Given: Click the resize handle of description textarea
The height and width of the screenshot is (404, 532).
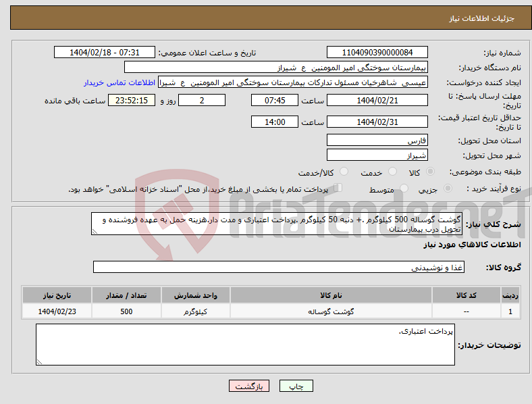Looking at the screenshot, I should click(x=95, y=232).
